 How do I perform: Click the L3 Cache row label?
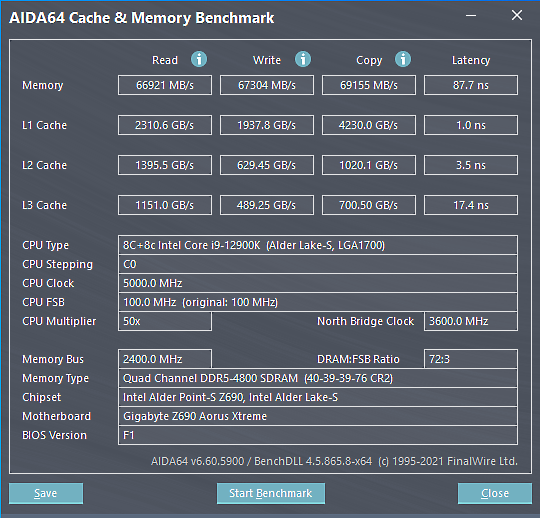click(44, 205)
